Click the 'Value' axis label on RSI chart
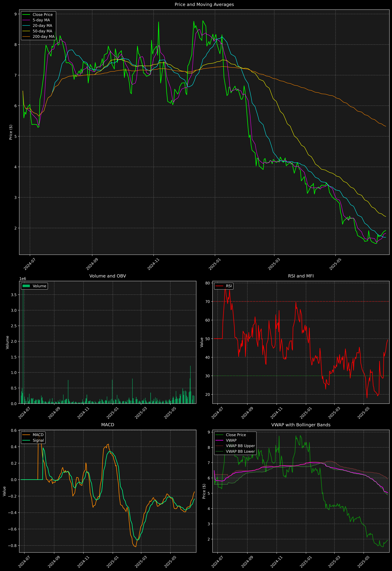392x571 pixels. [x=202, y=342]
